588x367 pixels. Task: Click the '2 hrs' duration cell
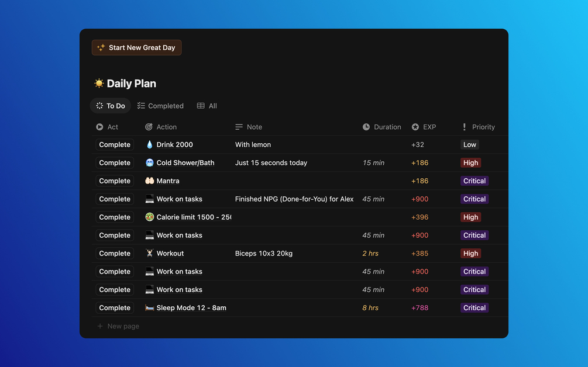click(370, 254)
